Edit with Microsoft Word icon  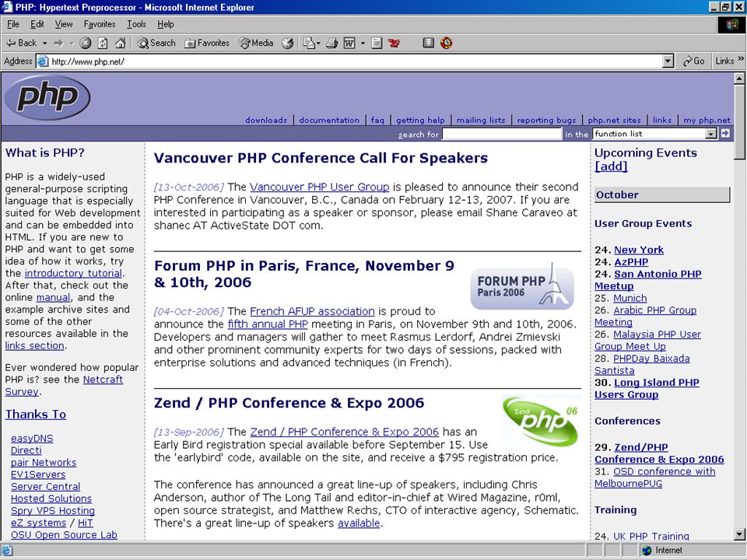tap(349, 44)
